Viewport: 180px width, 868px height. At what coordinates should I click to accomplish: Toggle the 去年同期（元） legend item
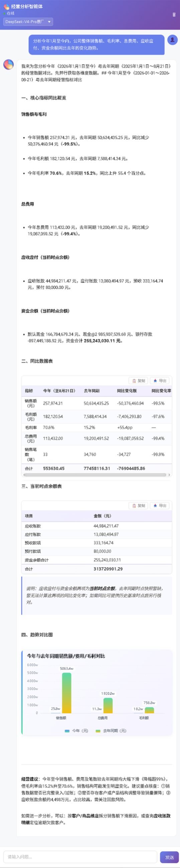coord(111,730)
